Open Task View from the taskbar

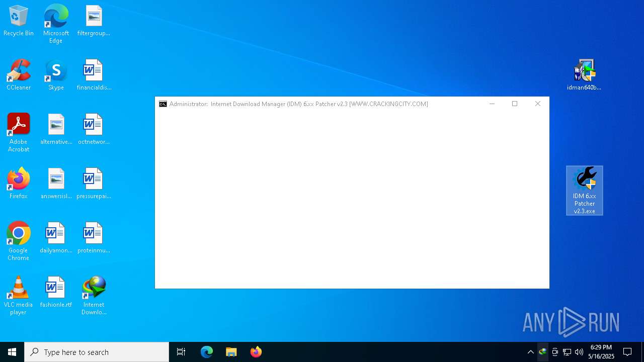[181, 352]
